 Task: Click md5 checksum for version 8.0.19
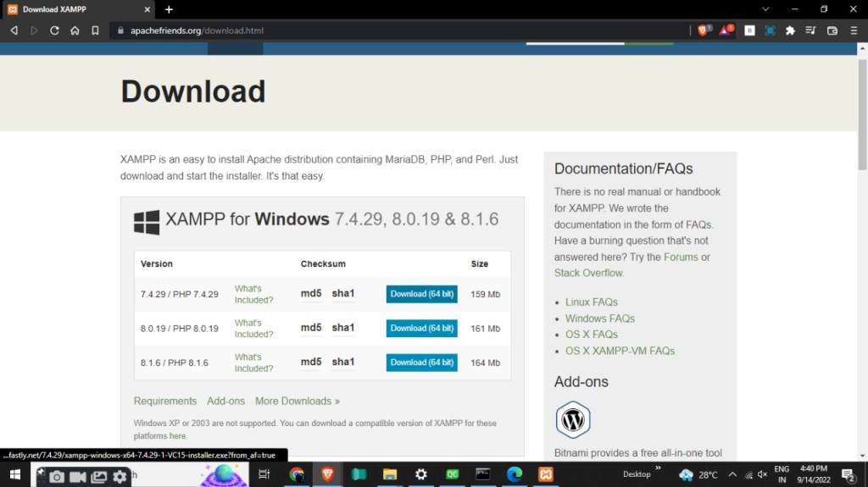click(x=311, y=328)
